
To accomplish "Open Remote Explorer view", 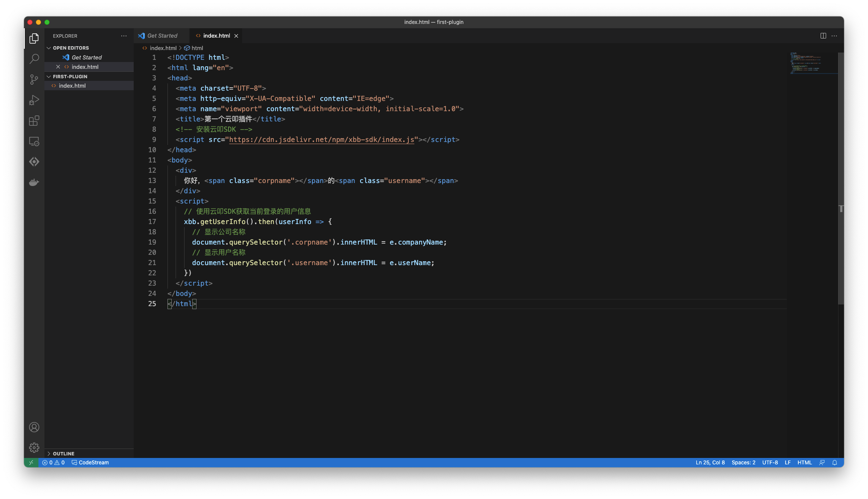I will click(34, 141).
